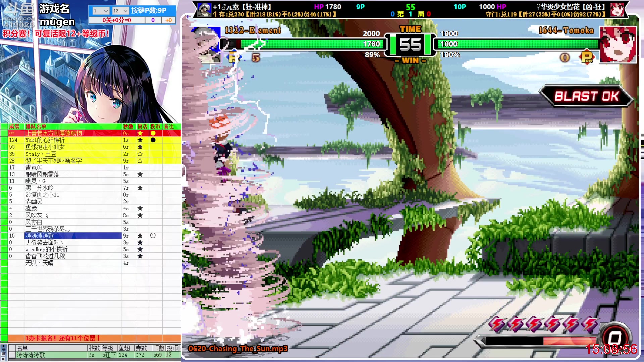Viewport: 644px width, 362px height.
Task: Tick the header selector box left of 名单
Action: coord(12,348)
